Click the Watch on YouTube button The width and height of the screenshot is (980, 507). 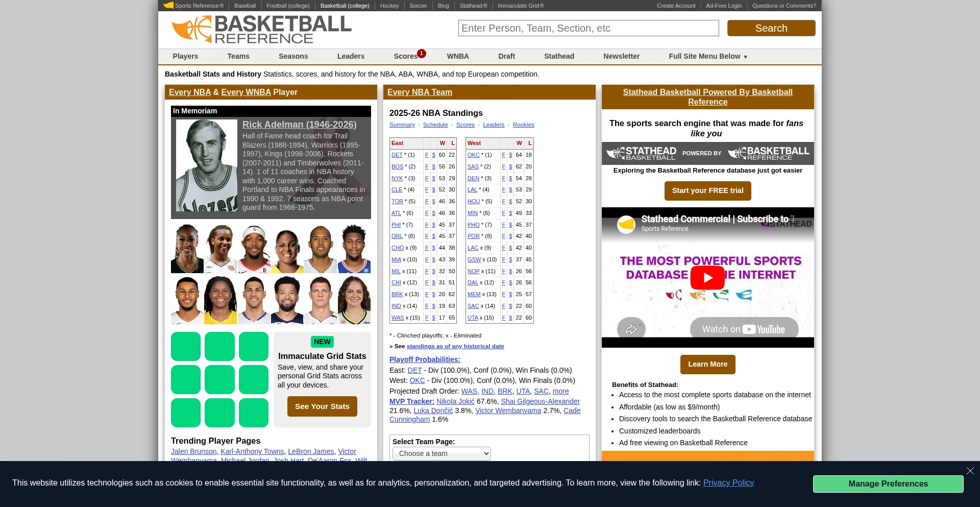point(744,329)
